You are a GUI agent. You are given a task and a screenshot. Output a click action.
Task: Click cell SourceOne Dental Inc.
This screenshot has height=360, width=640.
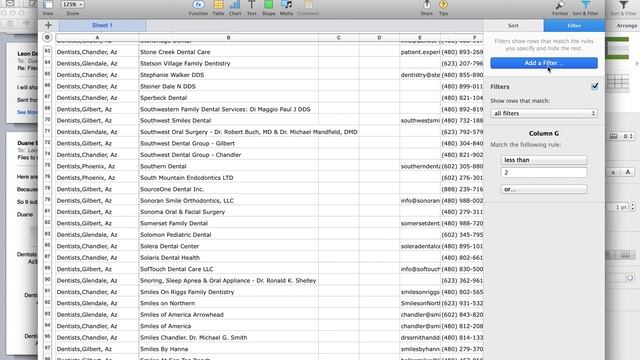click(x=229, y=189)
